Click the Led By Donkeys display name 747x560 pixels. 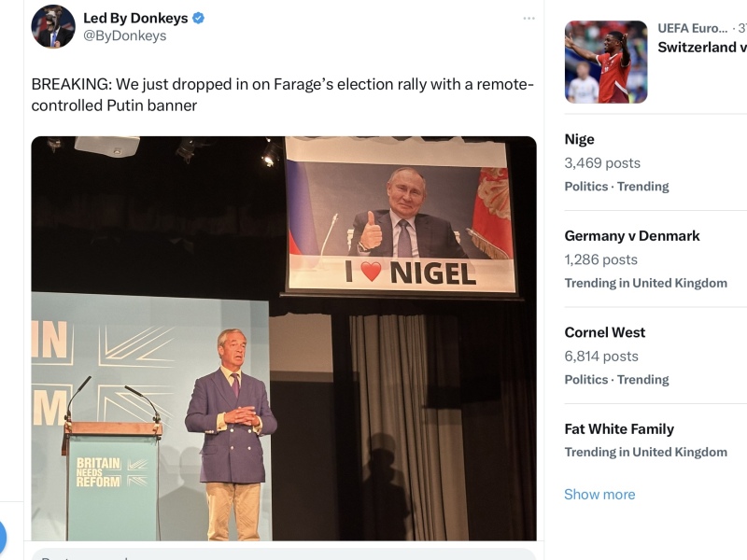(x=135, y=18)
